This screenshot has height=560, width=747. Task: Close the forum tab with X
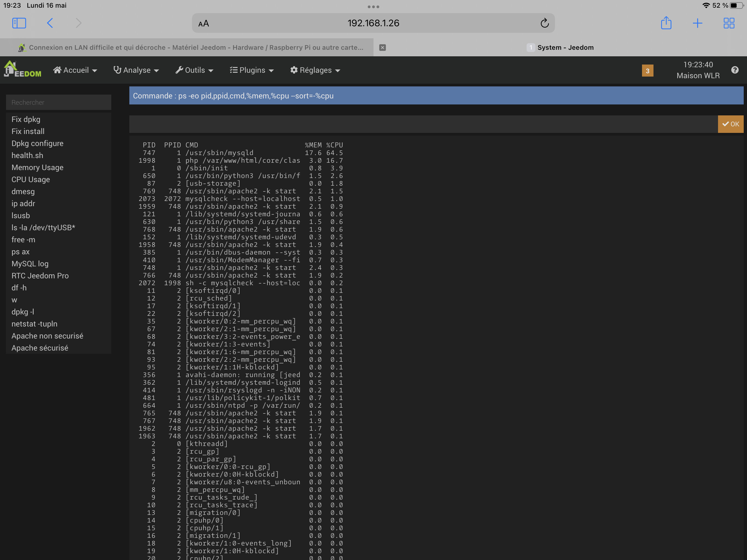(x=382, y=48)
